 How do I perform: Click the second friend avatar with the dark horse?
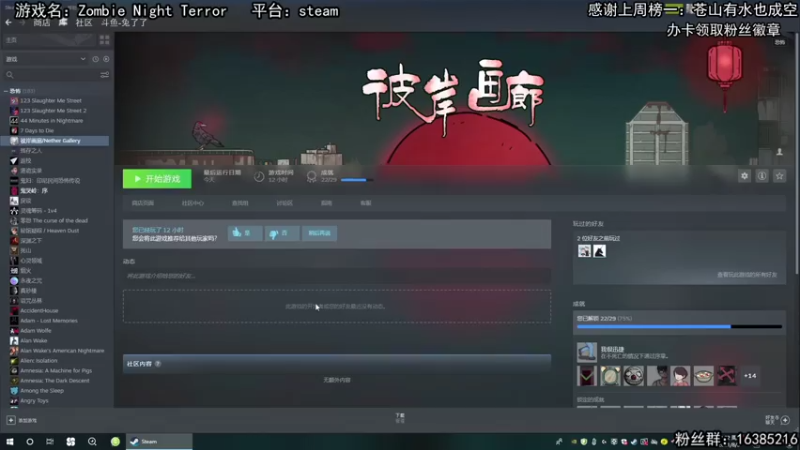click(599, 251)
